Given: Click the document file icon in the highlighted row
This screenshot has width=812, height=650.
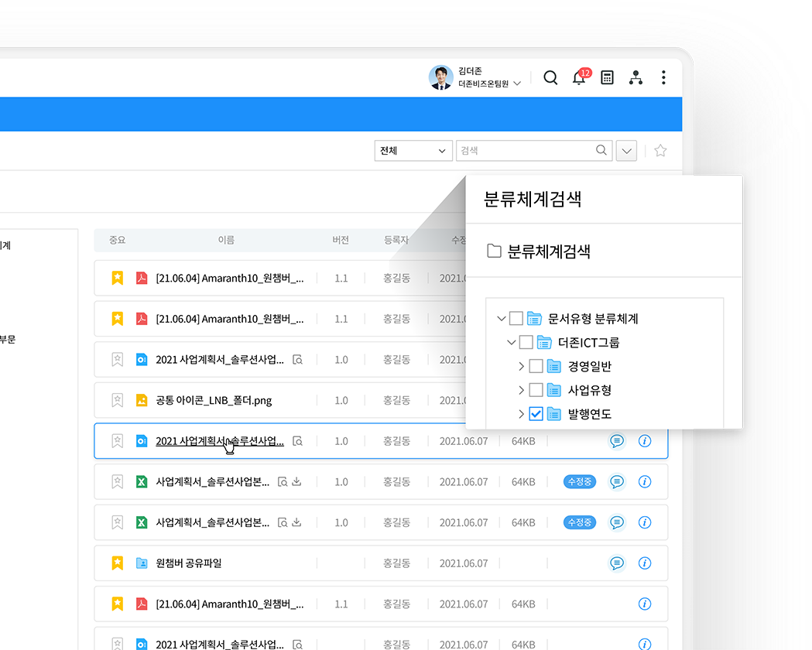Looking at the screenshot, I should click(142, 441).
